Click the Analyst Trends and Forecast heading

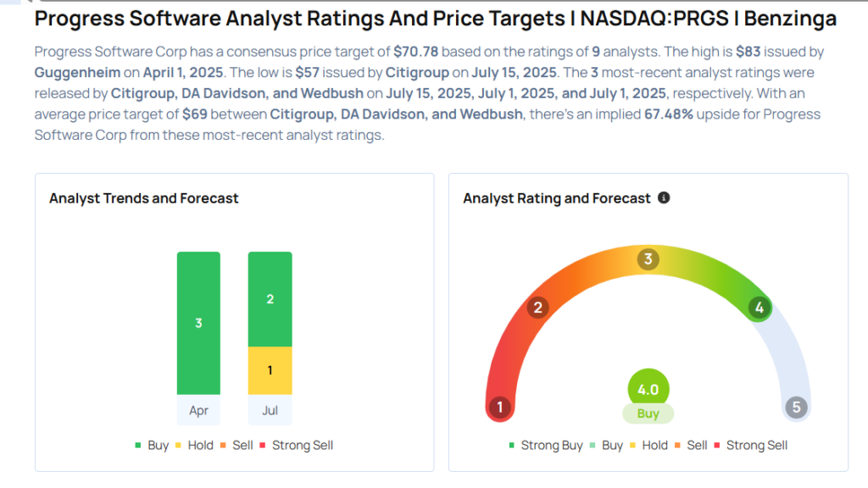144,198
